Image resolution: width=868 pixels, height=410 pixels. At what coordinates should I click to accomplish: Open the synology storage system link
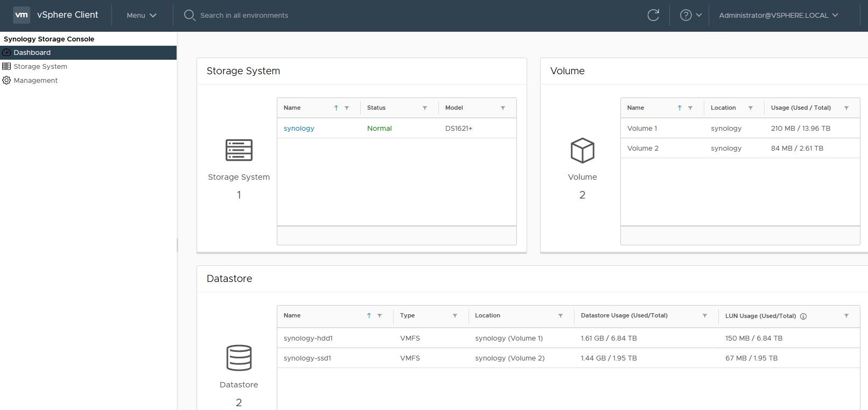pos(299,129)
